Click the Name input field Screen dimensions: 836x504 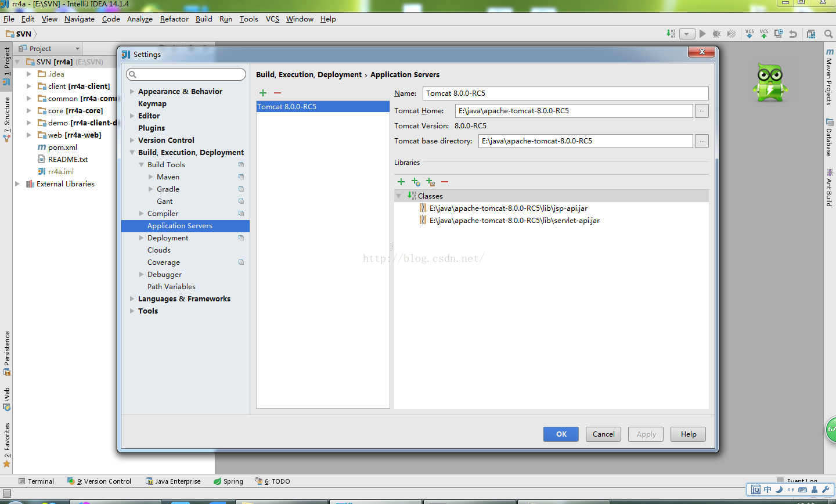pyautogui.click(x=565, y=93)
